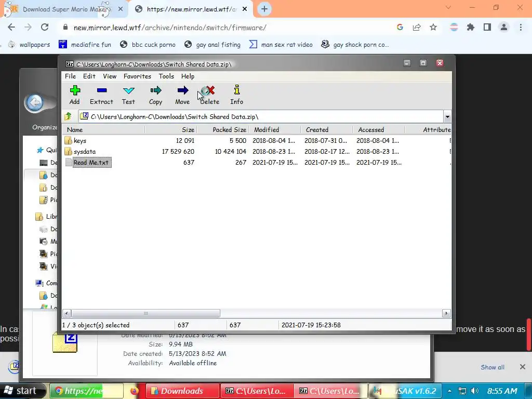
Task: Go up one folder level in 7-Zip
Action: 68,116
